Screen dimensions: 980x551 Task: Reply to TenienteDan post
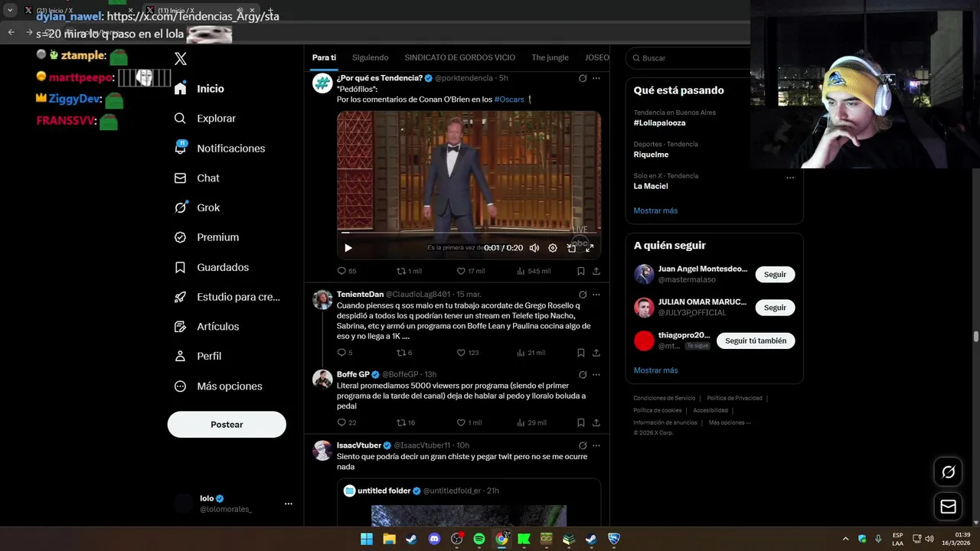click(345, 353)
